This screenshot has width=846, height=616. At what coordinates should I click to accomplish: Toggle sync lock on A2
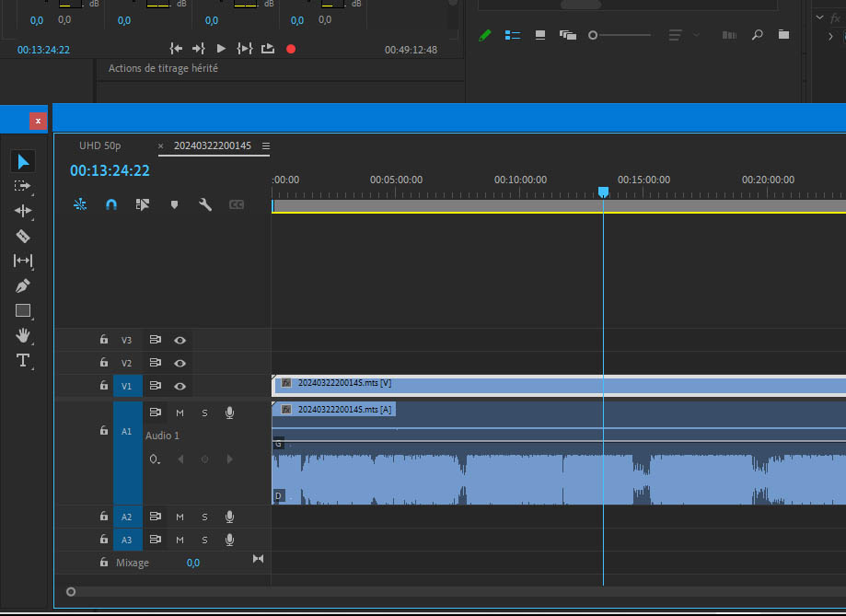pos(156,517)
